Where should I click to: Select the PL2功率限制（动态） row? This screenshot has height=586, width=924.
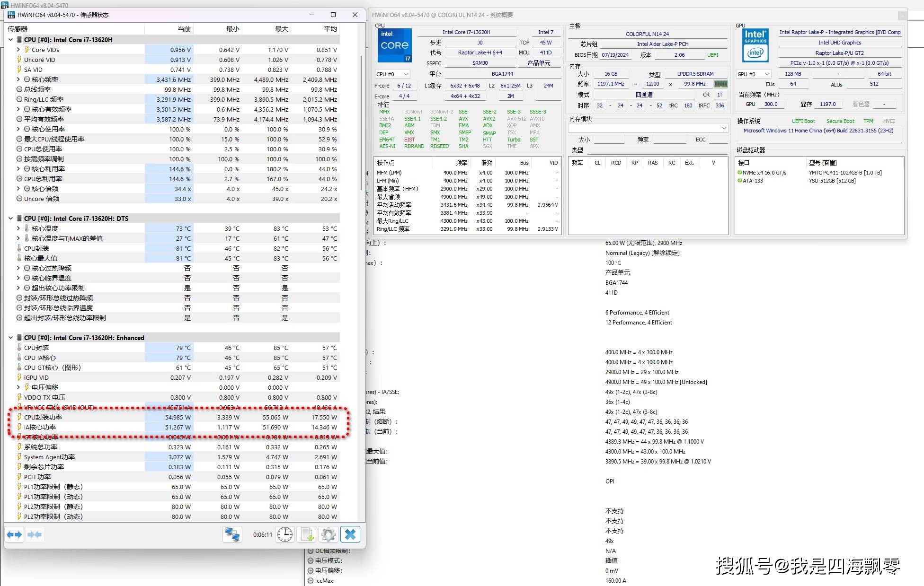coord(172,516)
